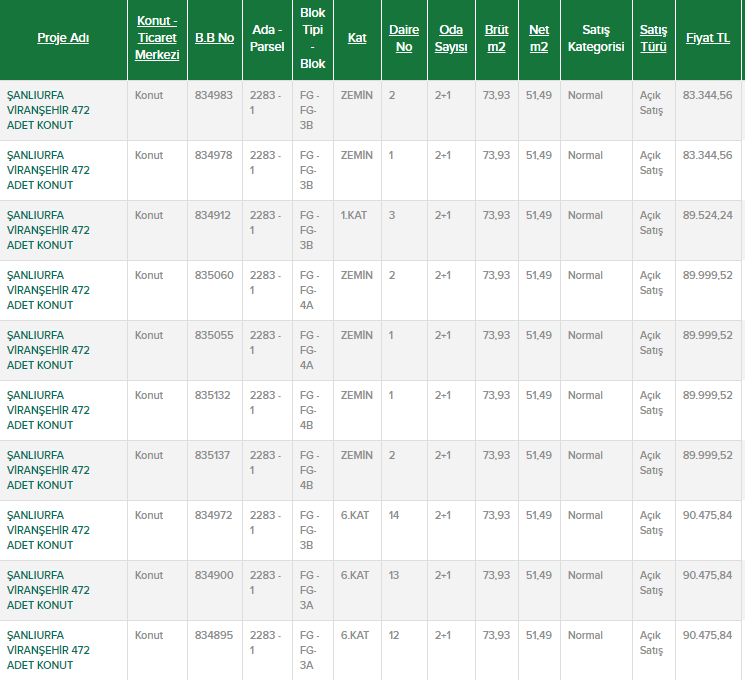Click the Konut - Ticaret Merkezi header

(x=157, y=38)
